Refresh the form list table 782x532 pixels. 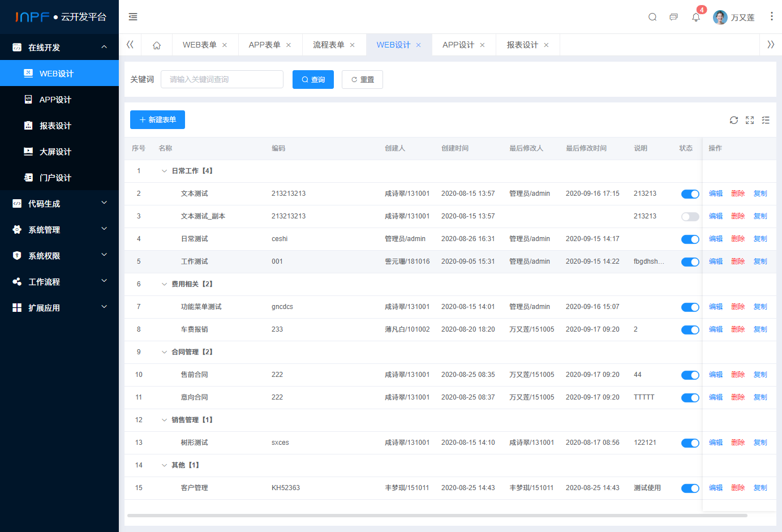(734, 120)
